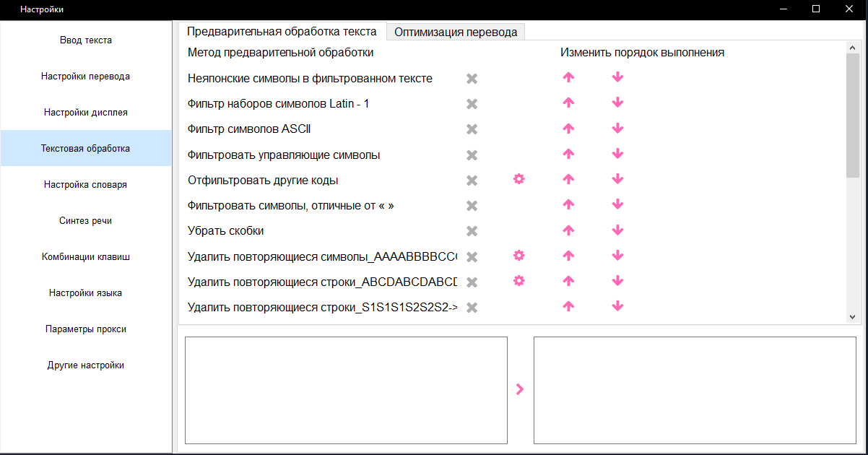Move 'Убрать скобки' up
Screen dimensions: 868x455
568,230
